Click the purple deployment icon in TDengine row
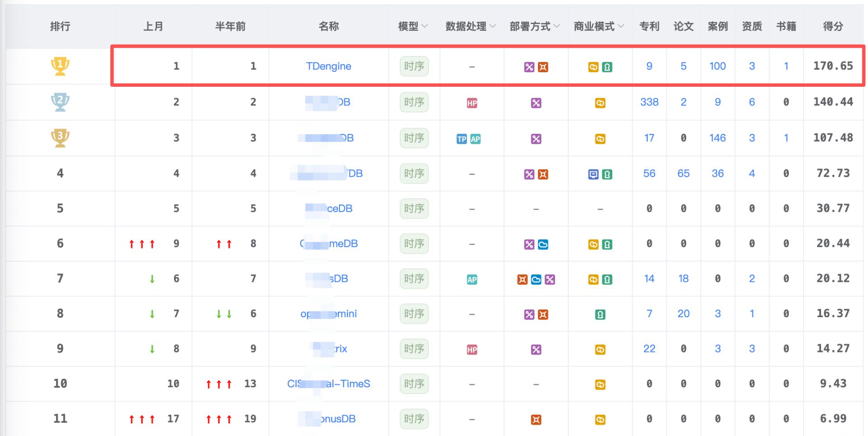The image size is (868, 436). point(529,67)
